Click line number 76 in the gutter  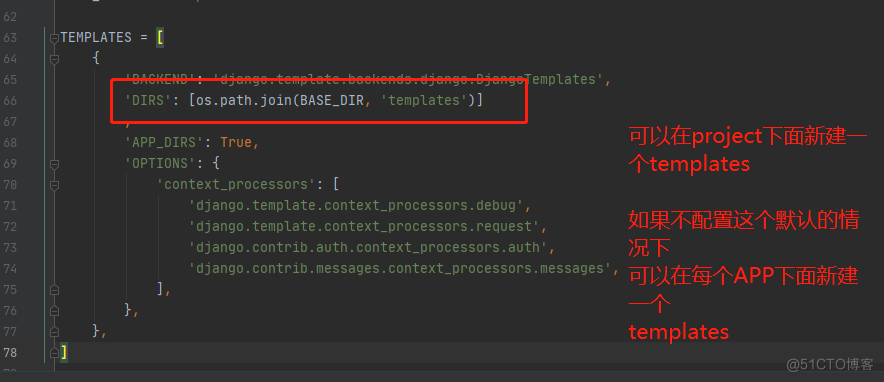pyautogui.click(x=10, y=311)
